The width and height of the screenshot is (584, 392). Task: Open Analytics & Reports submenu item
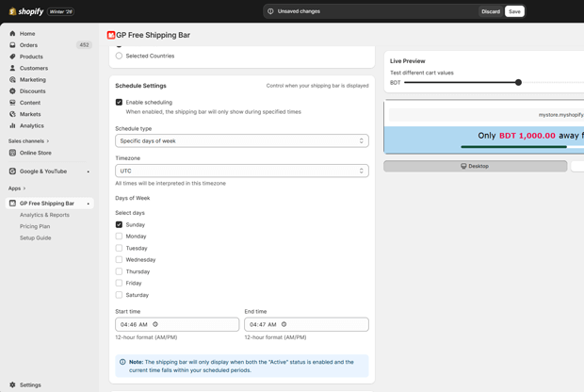[44, 215]
